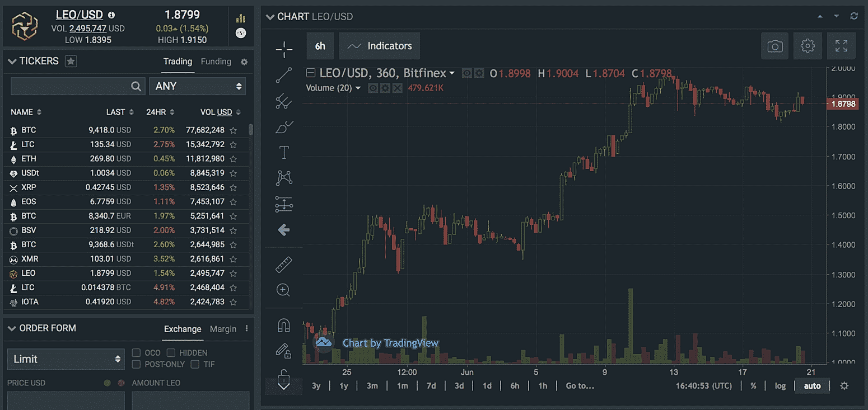
Task: Open the LEO/USD series settings gear
Action: click(x=479, y=73)
